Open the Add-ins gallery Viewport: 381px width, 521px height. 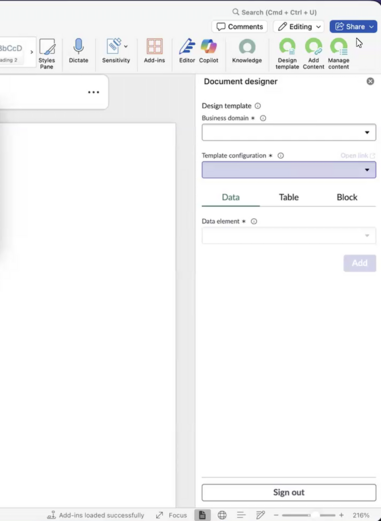154,51
